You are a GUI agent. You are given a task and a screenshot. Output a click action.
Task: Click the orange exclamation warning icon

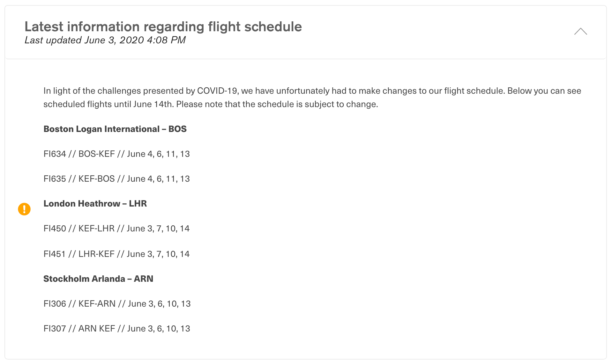point(24,209)
